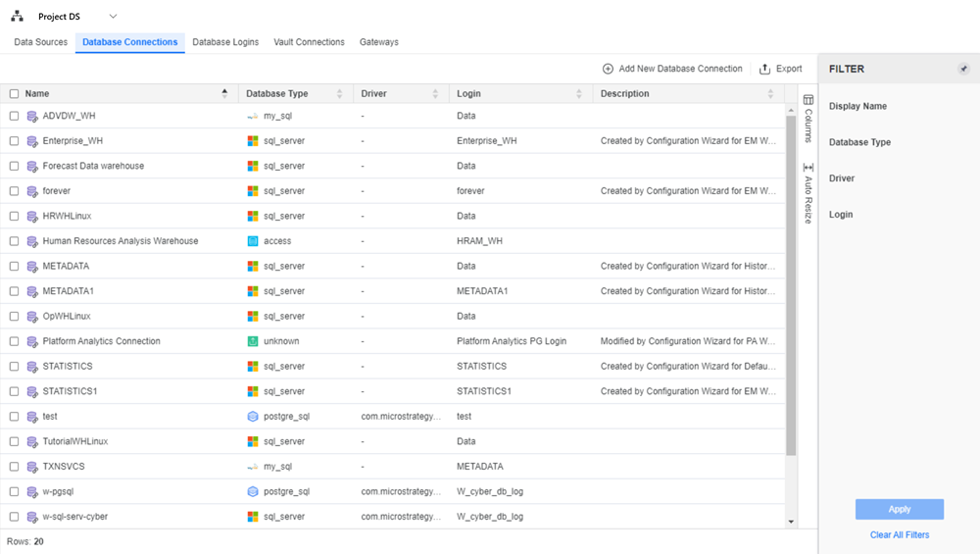Select the checkbox next to METADATA1
This screenshot has width=980, height=554.
tap(14, 291)
